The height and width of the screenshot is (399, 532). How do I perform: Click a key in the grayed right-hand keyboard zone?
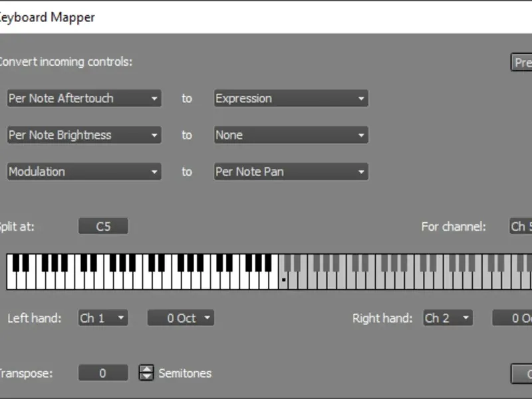pyautogui.click(x=399, y=281)
